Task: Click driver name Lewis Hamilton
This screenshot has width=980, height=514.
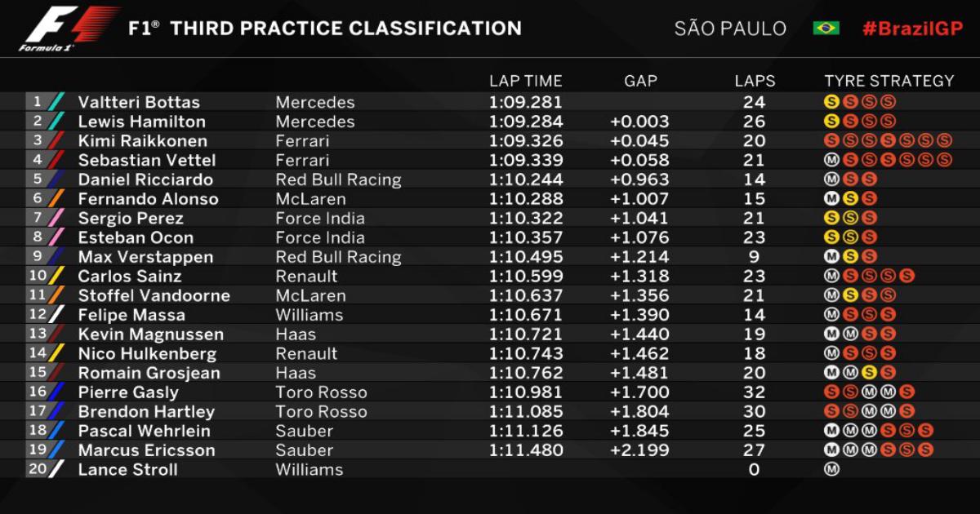Action: point(142,122)
